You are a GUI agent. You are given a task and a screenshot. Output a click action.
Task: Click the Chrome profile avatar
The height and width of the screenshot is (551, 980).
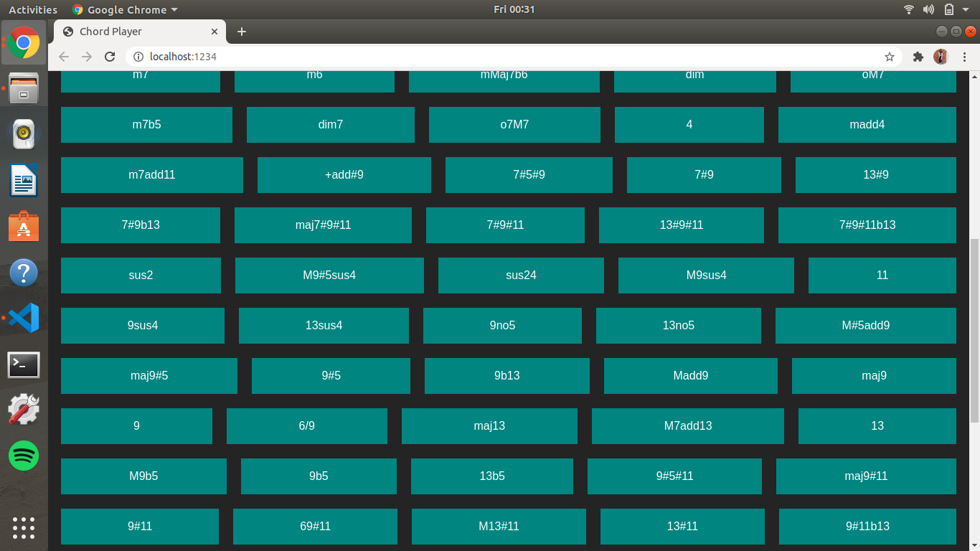pyautogui.click(x=941, y=56)
